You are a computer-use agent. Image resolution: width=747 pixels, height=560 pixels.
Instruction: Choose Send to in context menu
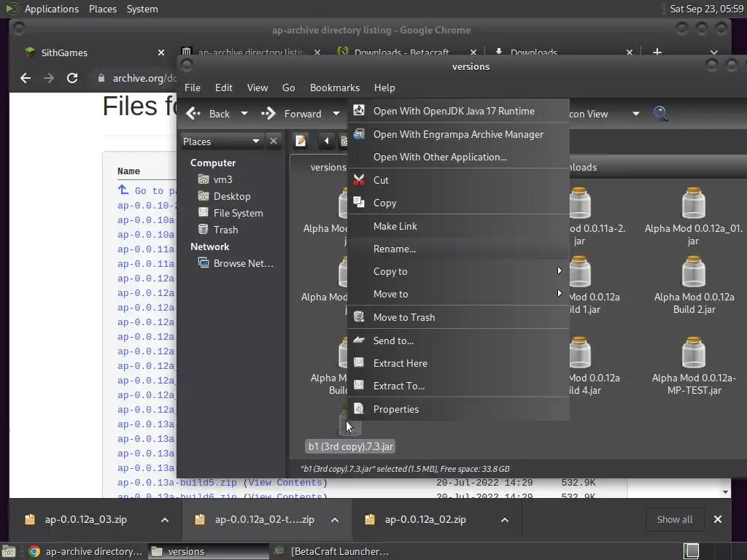[458, 341]
